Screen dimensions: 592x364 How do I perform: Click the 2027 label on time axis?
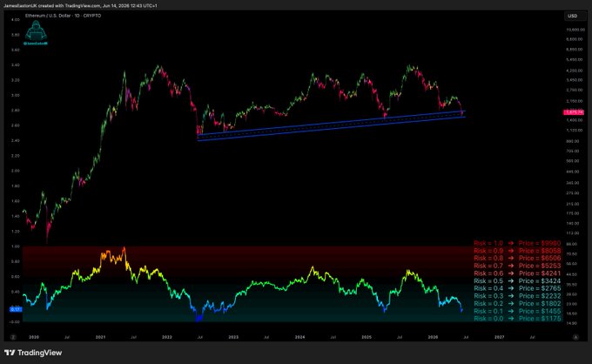tap(499, 337)
